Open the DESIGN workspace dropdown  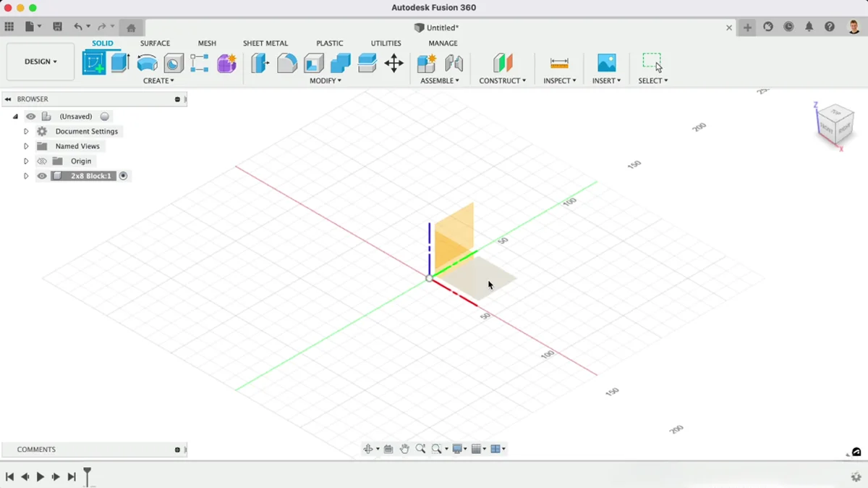41,62
